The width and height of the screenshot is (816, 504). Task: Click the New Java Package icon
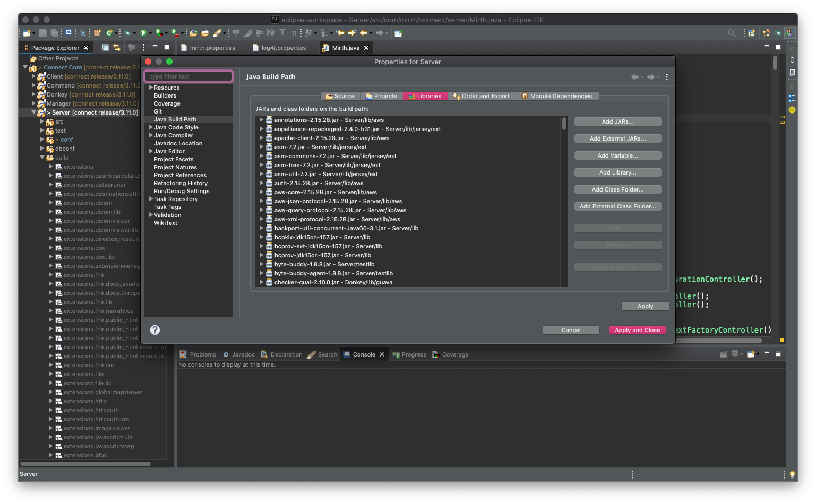[x=97, y=33]
